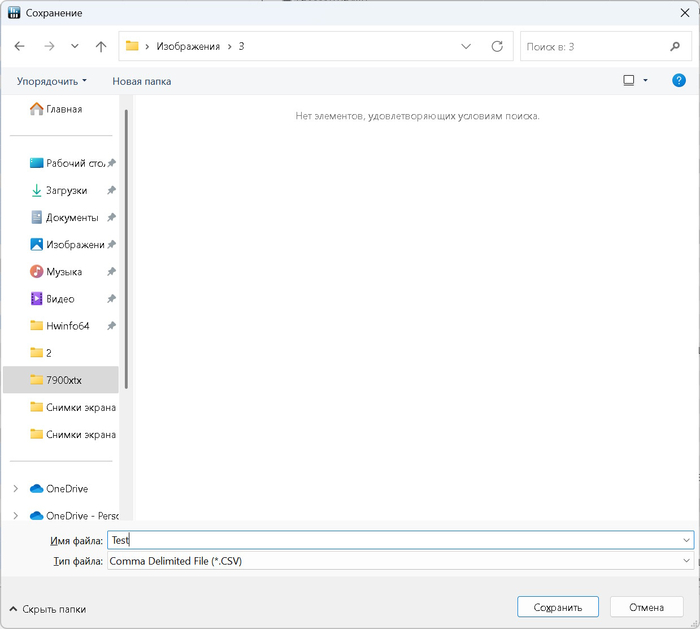Toggle the pin next to Документы
This screenshot has width=700, height=629.
coord(112,217)
